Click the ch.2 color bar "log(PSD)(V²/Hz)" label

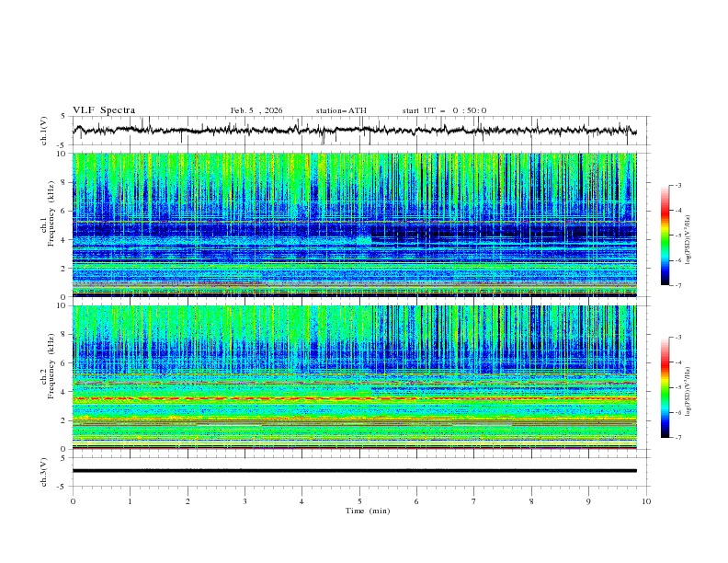[x=688, y=392]
